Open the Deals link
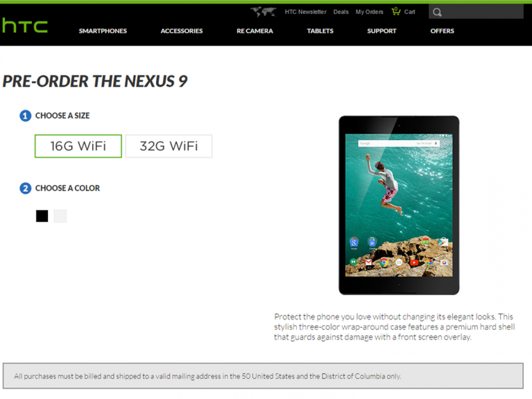This screenshot has width=532, height=399. [341, 12]
